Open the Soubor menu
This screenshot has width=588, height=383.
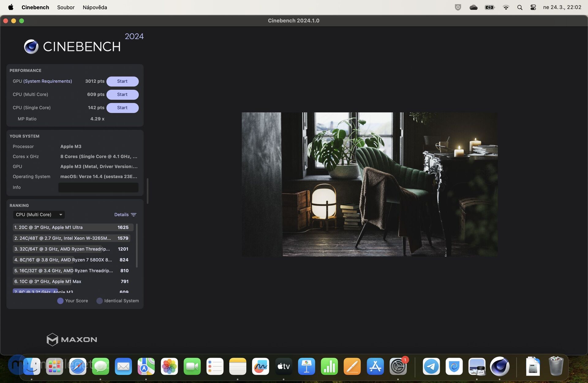pyautogui.click(x=66, y=7)
